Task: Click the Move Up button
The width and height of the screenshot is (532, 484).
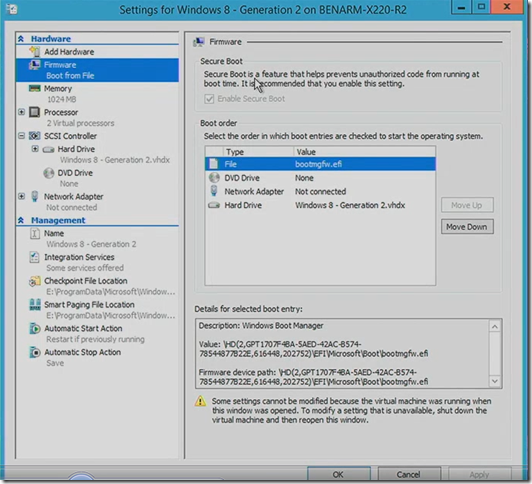Action: pos(467,205)
